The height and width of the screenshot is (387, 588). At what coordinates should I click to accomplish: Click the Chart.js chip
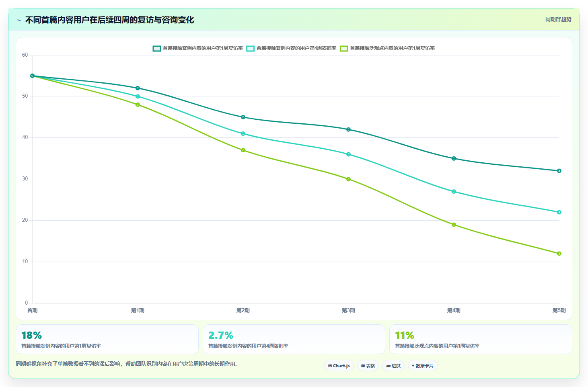[339, 366]
